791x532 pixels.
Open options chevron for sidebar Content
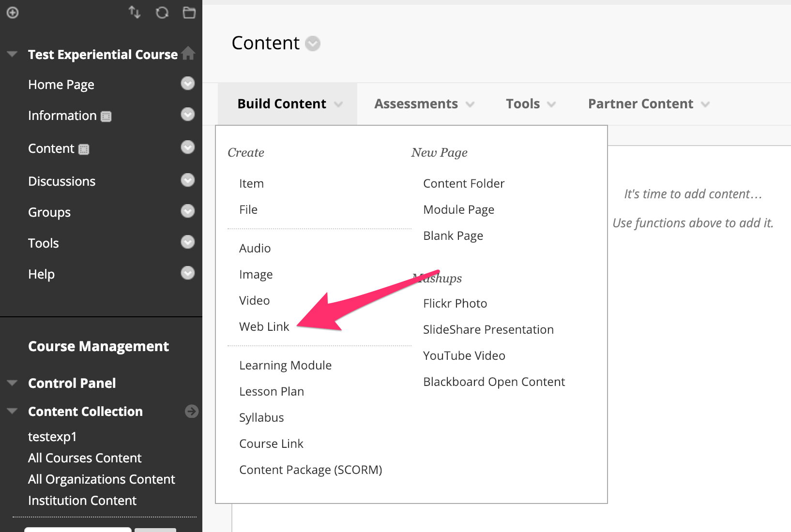(188, 147)
